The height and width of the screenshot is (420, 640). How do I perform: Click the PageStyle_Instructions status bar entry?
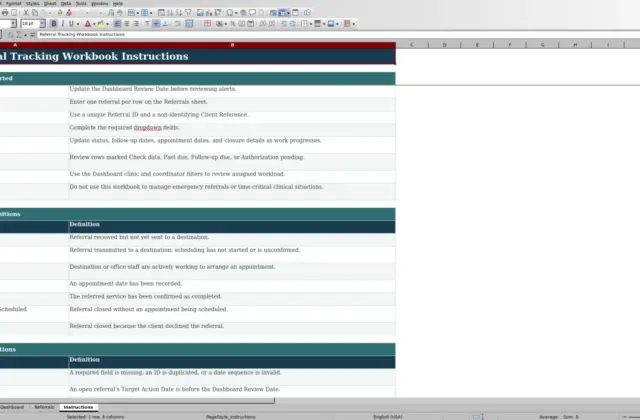(x=231, y=417)
